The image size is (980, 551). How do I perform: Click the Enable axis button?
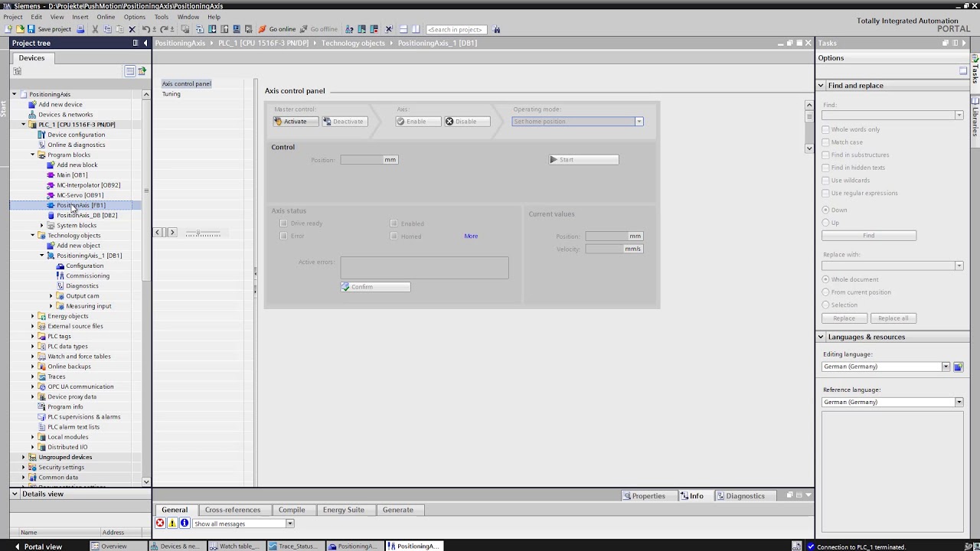[x=418, y=122]
